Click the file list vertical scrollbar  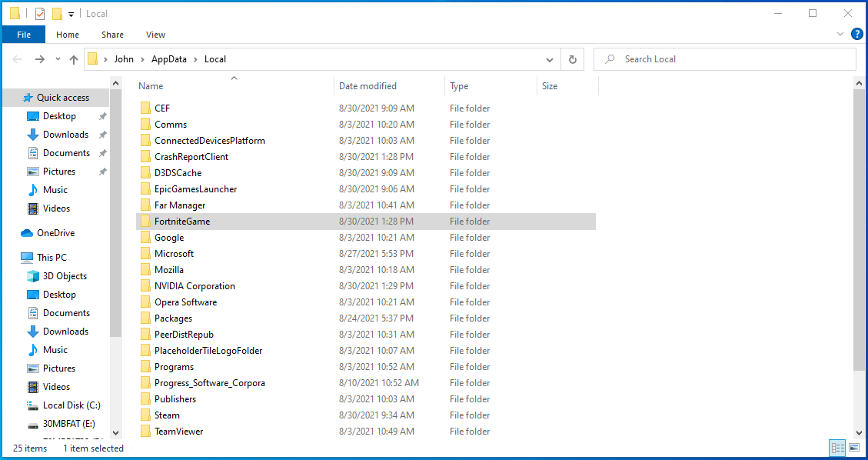pos(859,230)
